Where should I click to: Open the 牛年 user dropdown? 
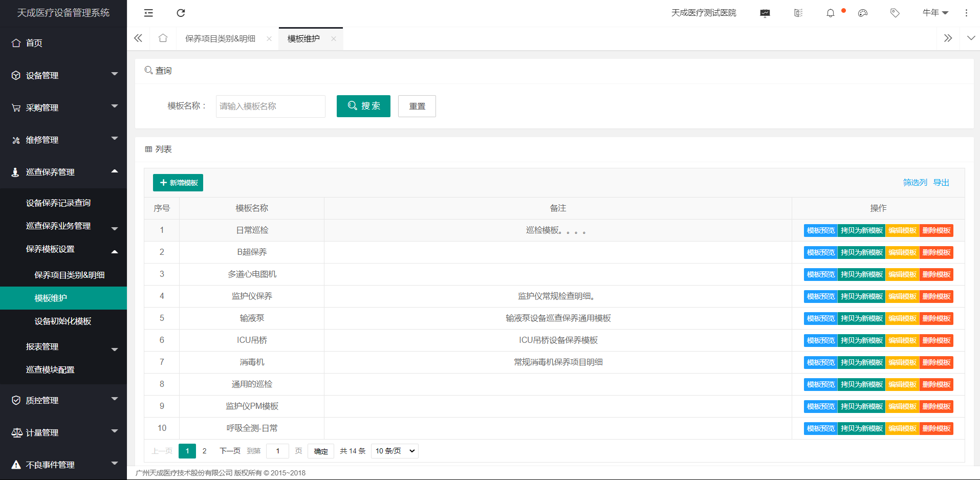[935, 13]
